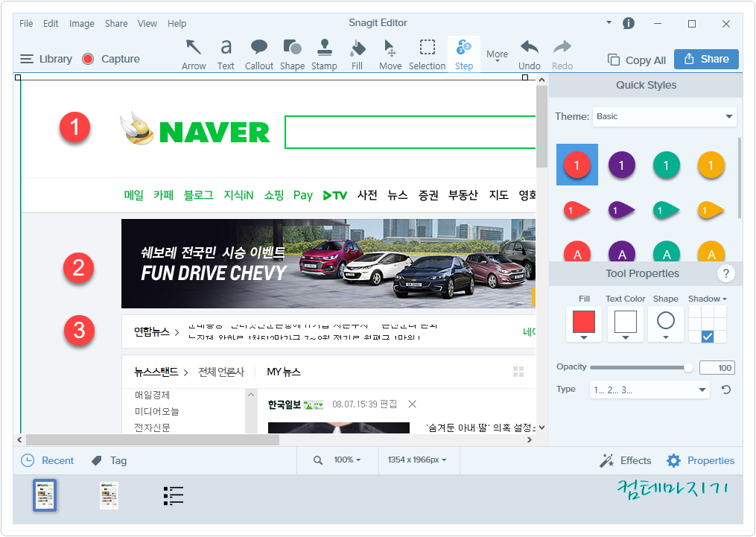
Task: Click the white Text Color swatch
Action: [x=626, y=322]
